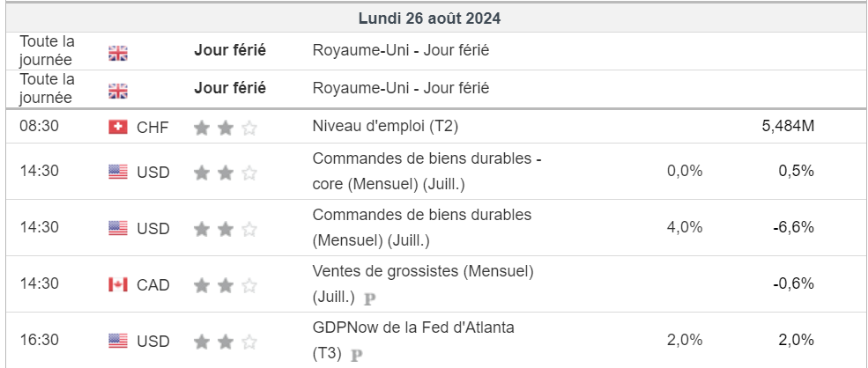Open Ventes de grossistes (Mensuel) event
The image size is (868, 368).
point(423,284)
